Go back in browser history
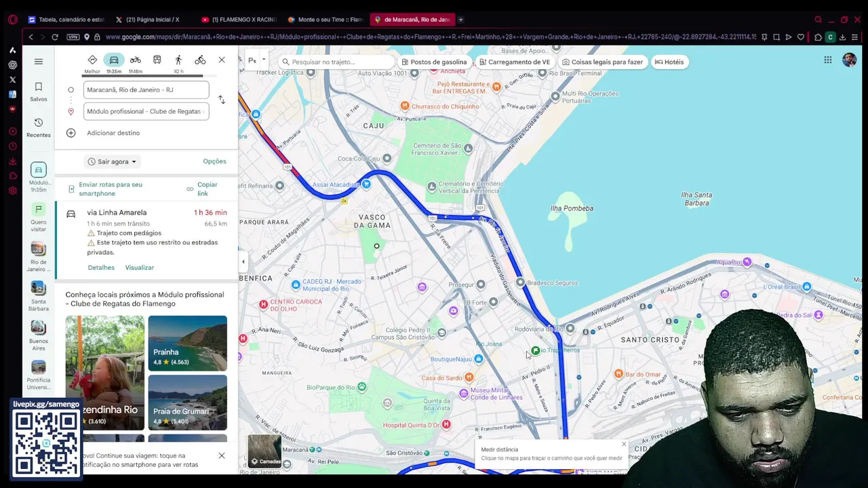The image size is (868, 488). (31, 37)
